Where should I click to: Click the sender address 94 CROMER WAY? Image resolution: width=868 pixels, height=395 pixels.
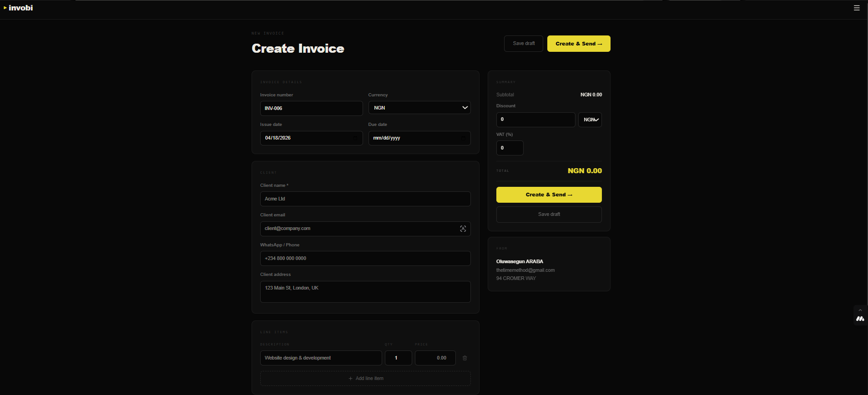click(516, 278)
